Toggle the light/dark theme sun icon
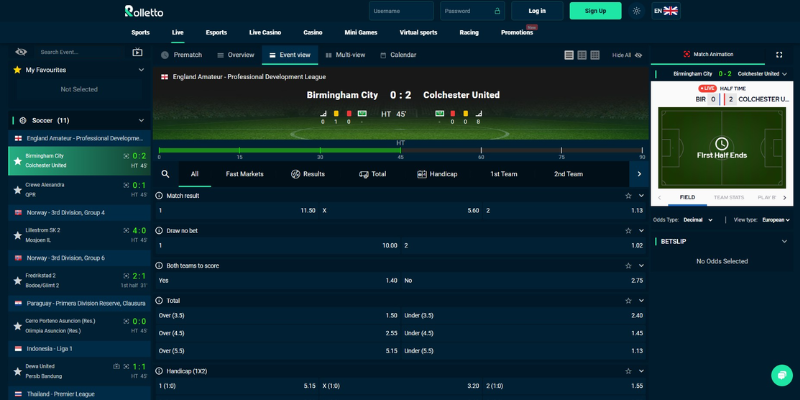This screenshot has height=400, width=800. click(x=636, y=11)
